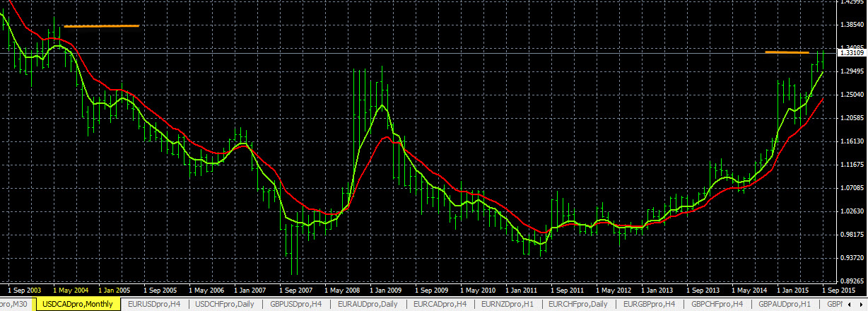Open the partially visible M30 tab at left
The image size is (868, 311).
point(14,304)
